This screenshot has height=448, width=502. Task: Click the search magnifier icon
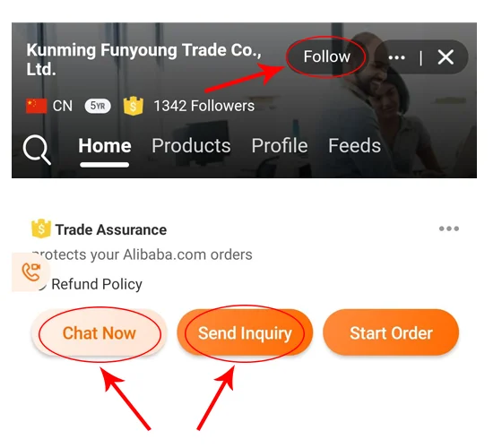pos(37,150)
